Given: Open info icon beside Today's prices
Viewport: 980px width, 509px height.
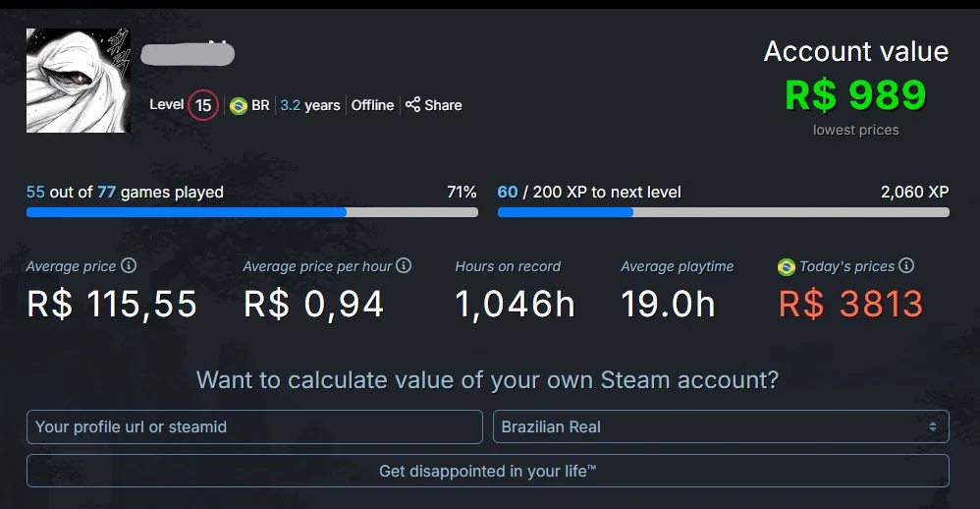Looking at the screenshot, I should pos(906,265).
